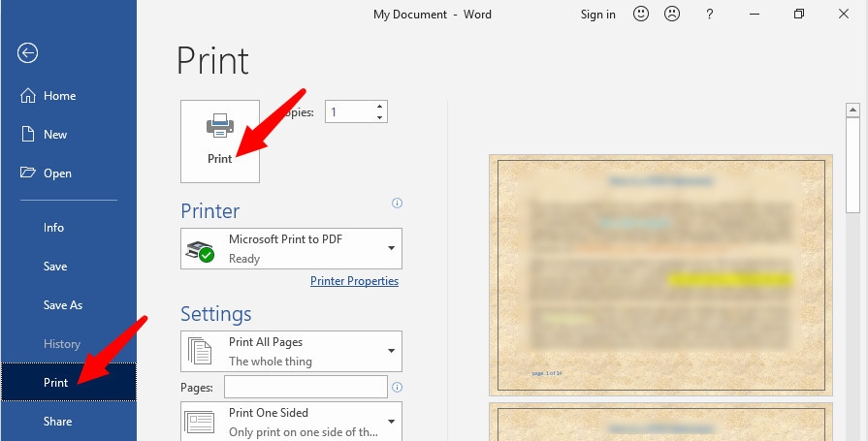Send a frown feedback with sad face icon
868x441 pixels.
(672, 15)
